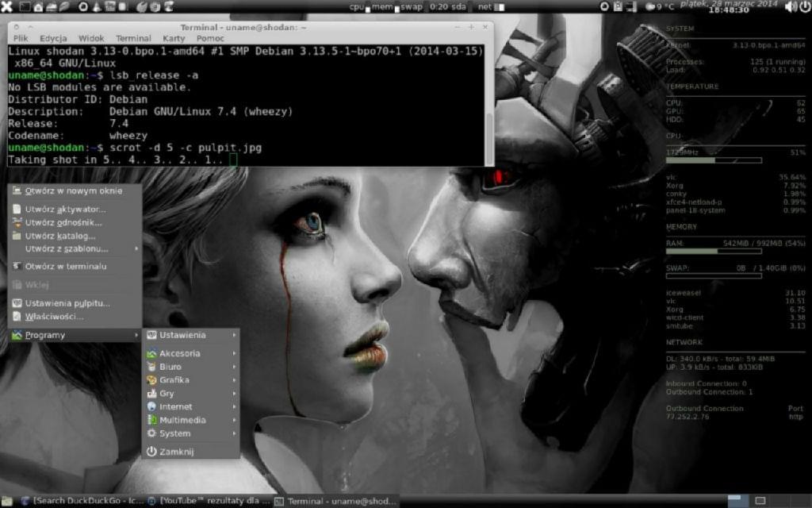Open the Edycja menu in Terminal
This screenshot has height=508, width=812.
point(53,38)
